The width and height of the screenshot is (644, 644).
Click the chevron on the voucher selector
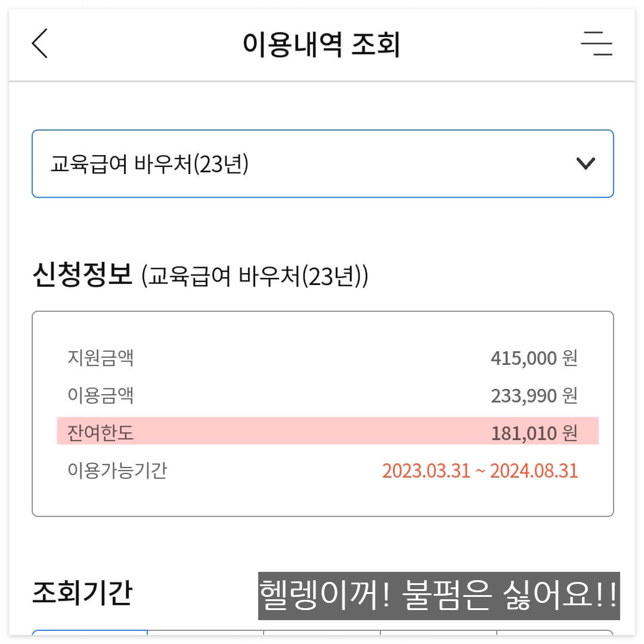pos(586,163)
